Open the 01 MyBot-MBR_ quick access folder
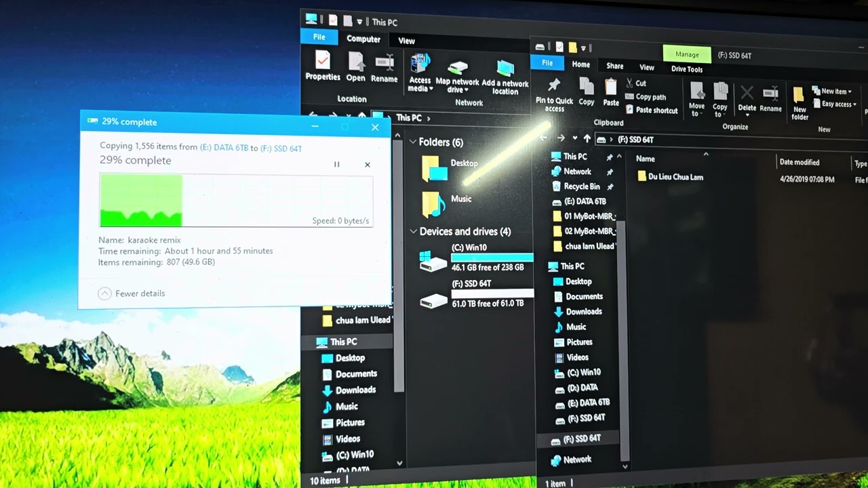This screenshot has height=488, width=868. click(583, 216)
